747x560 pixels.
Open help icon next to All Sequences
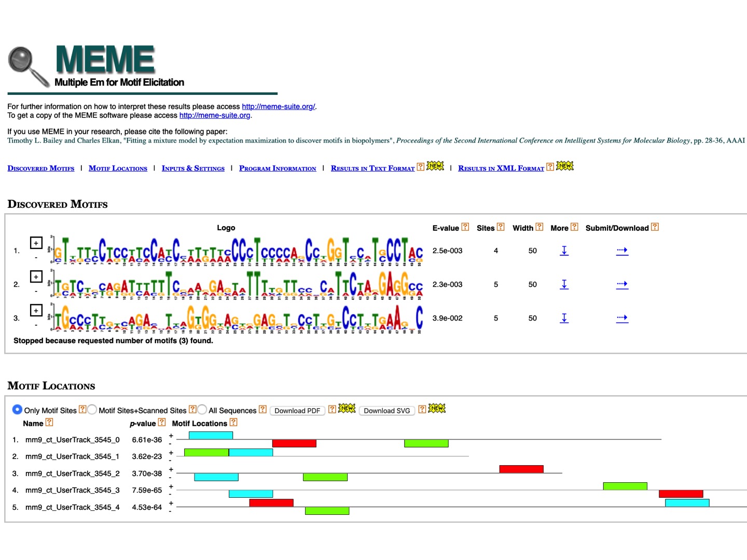coord(262,410)
